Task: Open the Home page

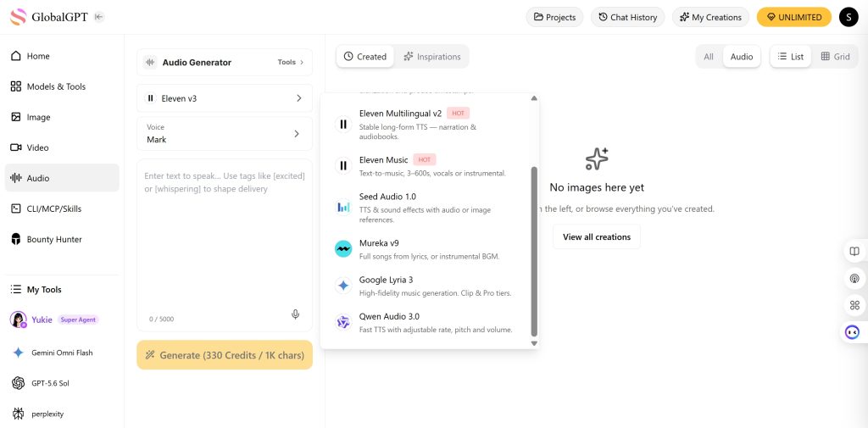Action: pos(62,56)
